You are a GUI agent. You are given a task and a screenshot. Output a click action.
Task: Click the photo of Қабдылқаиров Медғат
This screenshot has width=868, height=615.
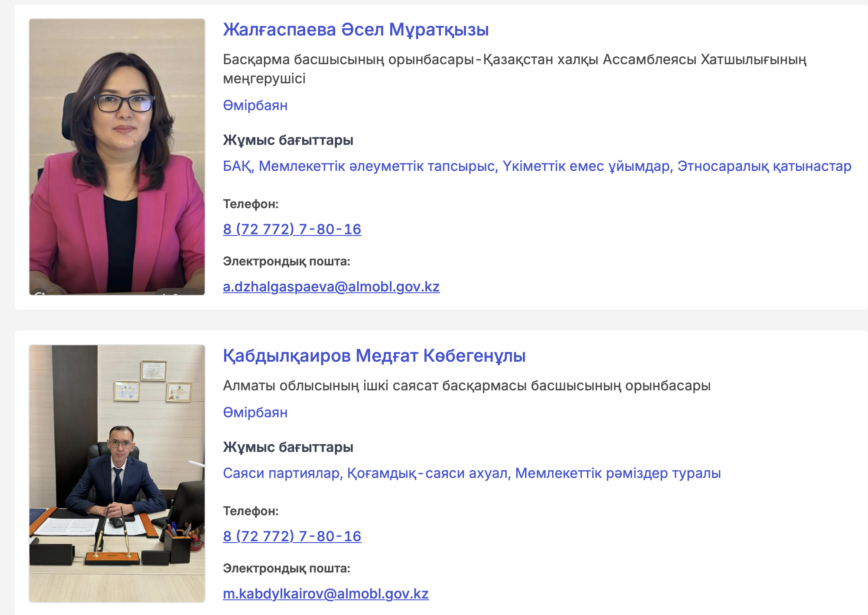coord(117,474)
